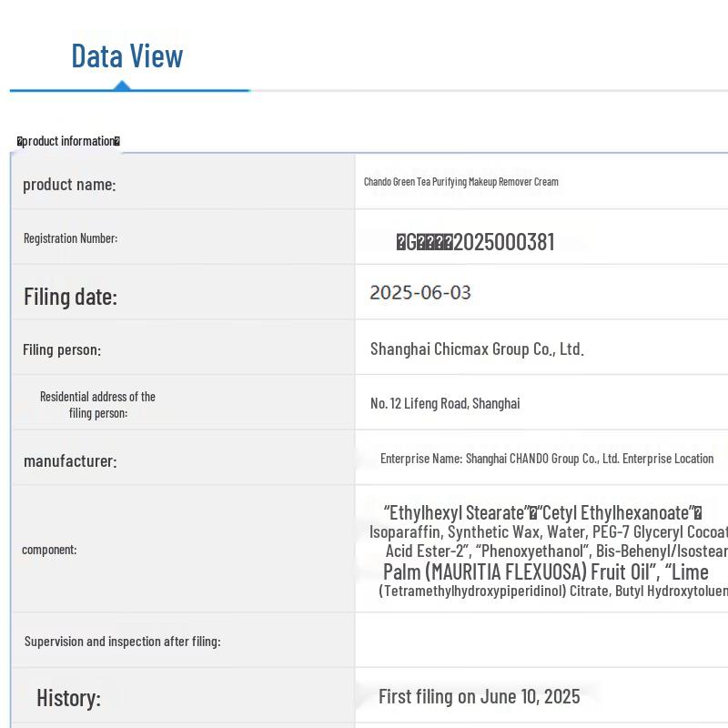The image size is (728, 728).
Task: Select 'Shanghai Chicmax Group Co., Ltd.'
Action: click(x=477, y=349)
